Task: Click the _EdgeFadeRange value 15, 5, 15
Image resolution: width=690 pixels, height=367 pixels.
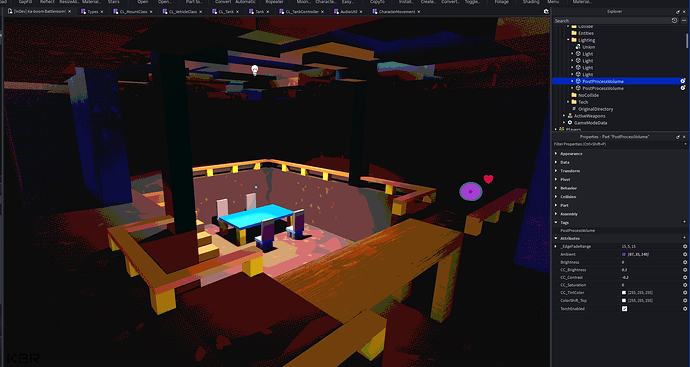Action: (x=628, y=246)
